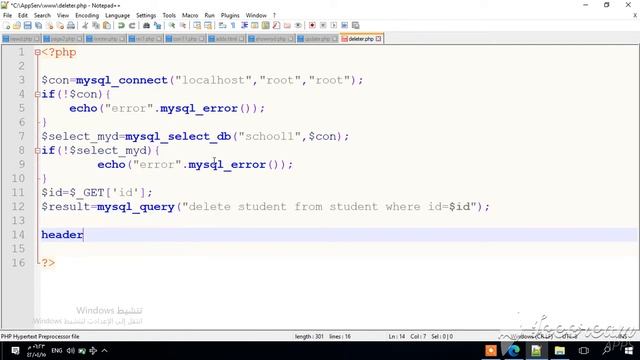This screenshot has width=640, height=360.
Task: Click Run a Macro Multiple Times icon
Action: 344,25
